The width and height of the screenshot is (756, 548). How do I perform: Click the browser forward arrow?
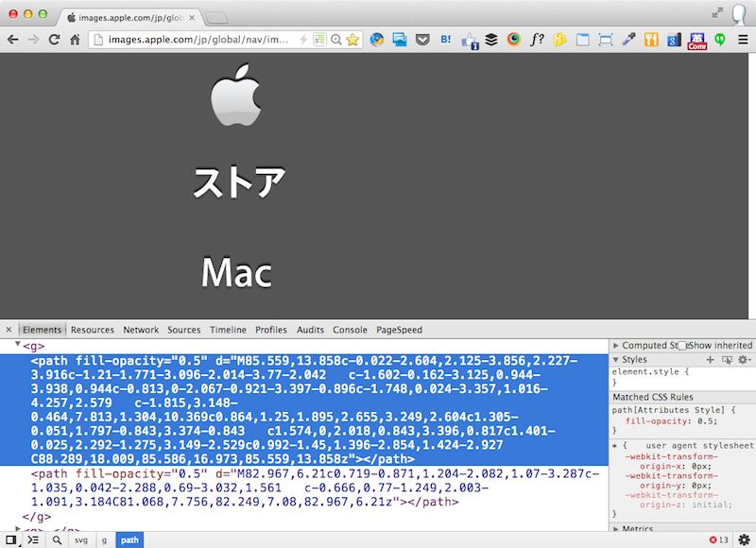pyautogui.click(x=33, y=40)
